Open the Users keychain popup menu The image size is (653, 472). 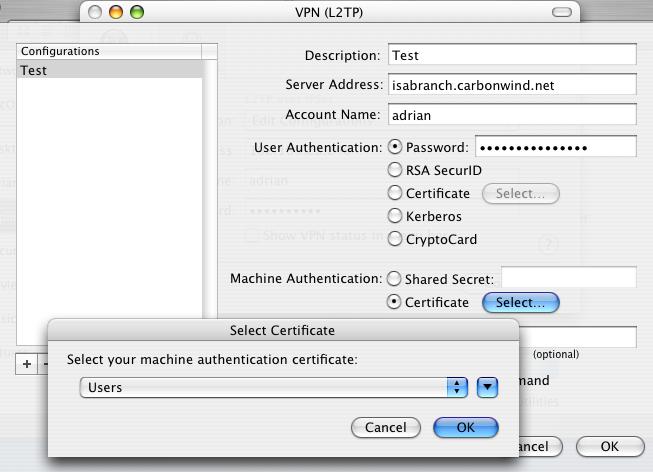[x=273, y=387]
